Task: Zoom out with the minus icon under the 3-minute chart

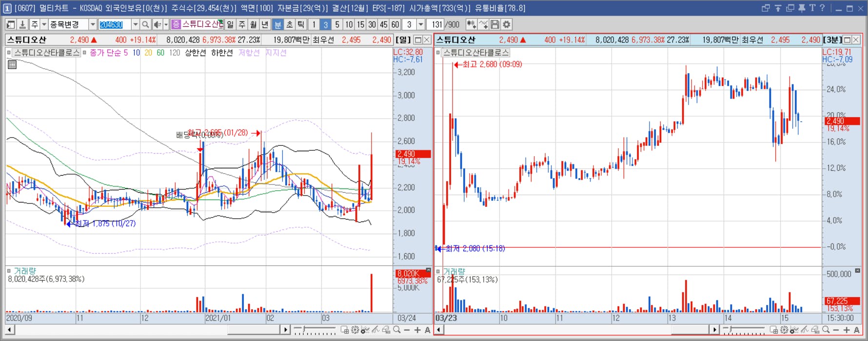Action: click(836, 330)
